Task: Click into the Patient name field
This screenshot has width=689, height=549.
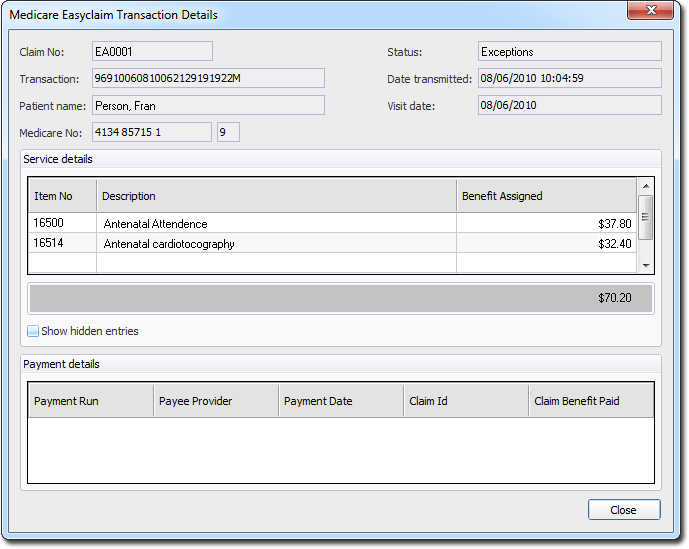Action: click(x=207, y=105)
